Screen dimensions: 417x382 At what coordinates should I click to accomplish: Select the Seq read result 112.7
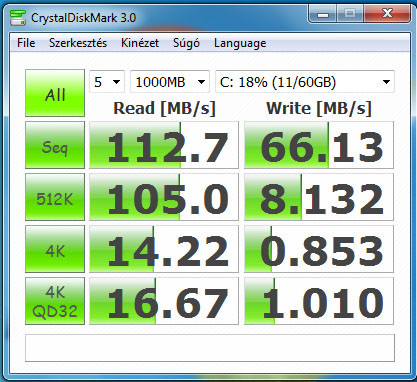coord(164,145)
